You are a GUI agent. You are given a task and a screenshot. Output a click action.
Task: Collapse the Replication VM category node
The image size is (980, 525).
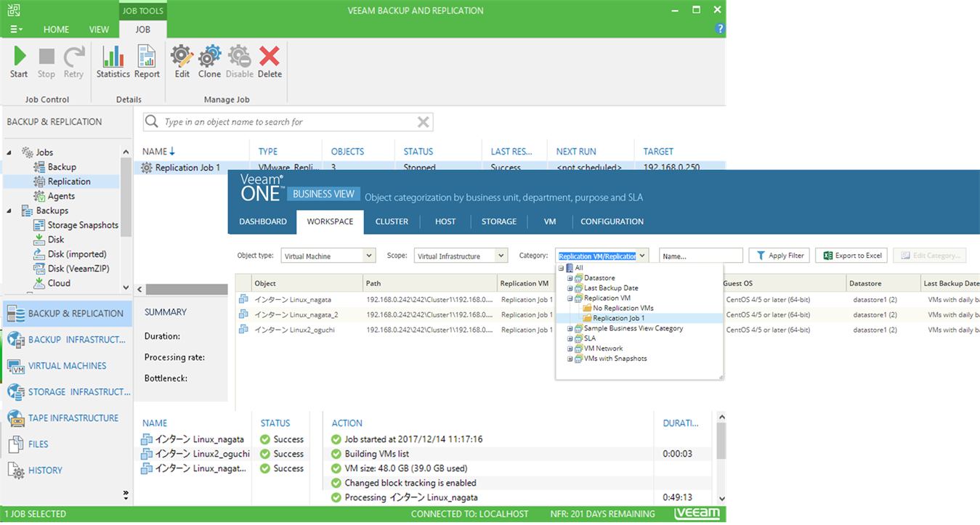(x=570, y=298)
